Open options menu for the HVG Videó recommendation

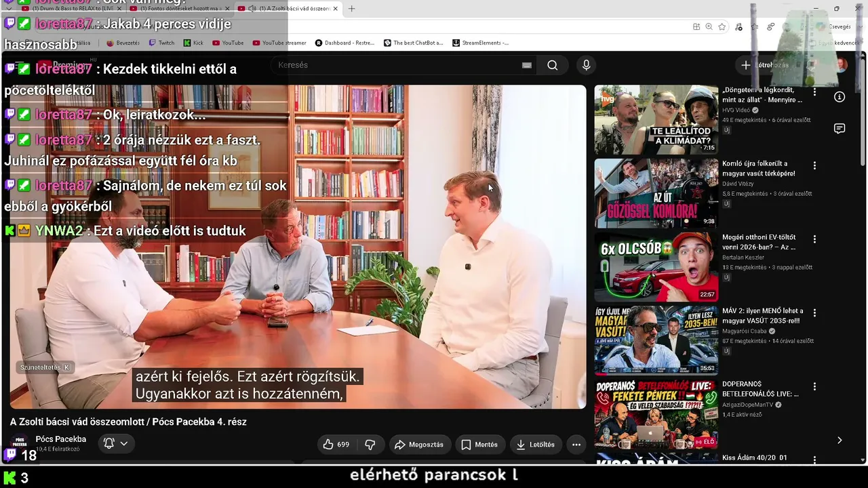(814, 92)
